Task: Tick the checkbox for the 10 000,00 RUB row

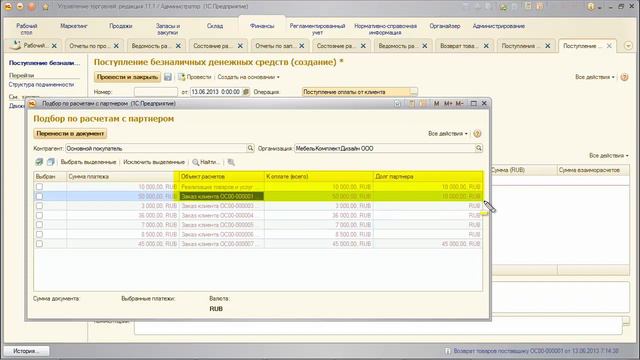Action: coord(39,187)
